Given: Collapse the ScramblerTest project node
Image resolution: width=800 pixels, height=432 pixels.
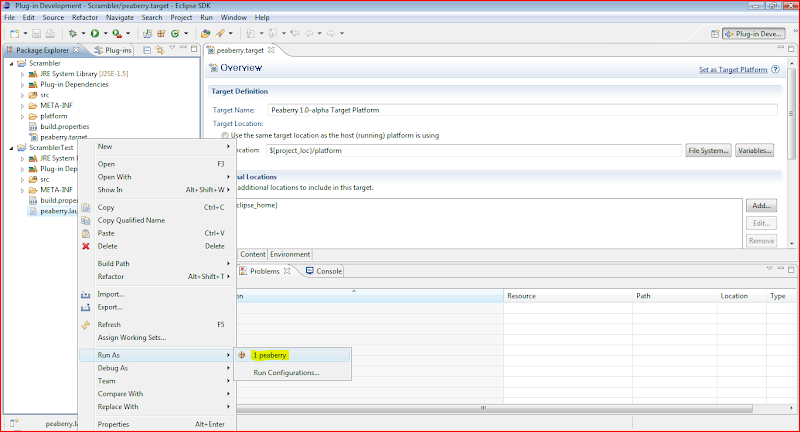Looking at the screenshot, I should coord(11,148).
